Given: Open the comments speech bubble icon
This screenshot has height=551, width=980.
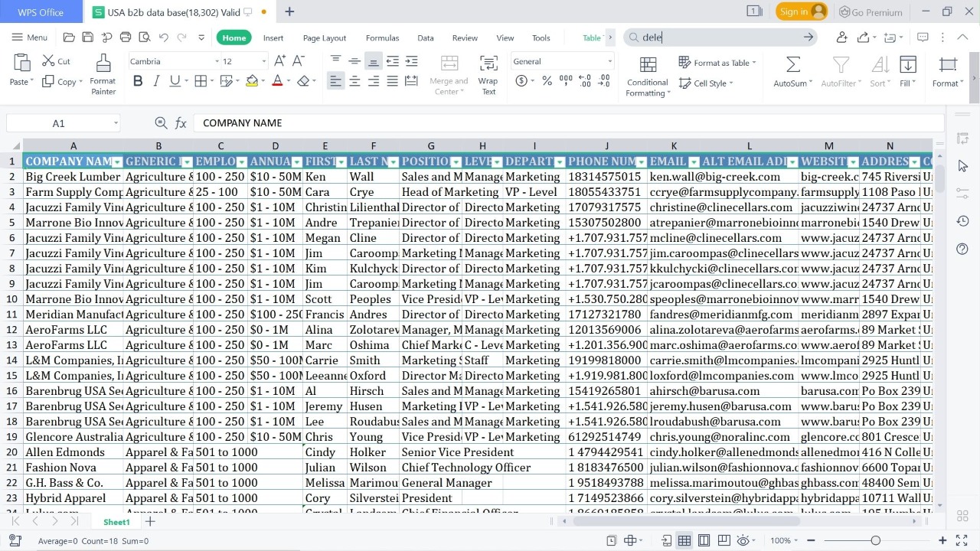Looking at the screenshot, I should (923, 37).
